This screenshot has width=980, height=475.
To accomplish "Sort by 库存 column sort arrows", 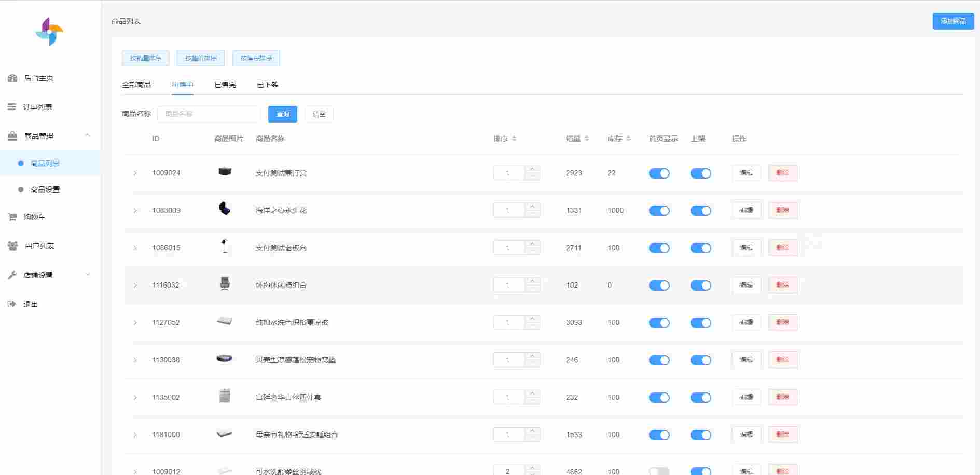I will [x=628, y=139].
